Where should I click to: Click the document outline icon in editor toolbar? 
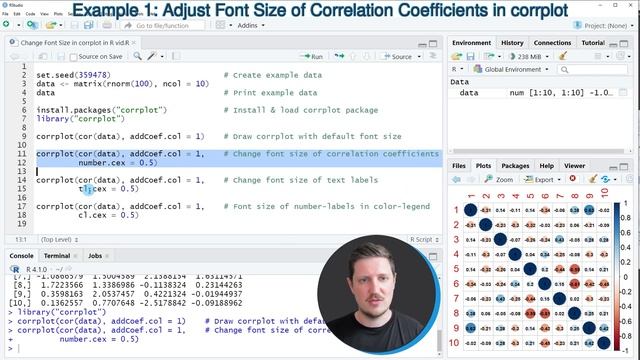click(433, 56)
